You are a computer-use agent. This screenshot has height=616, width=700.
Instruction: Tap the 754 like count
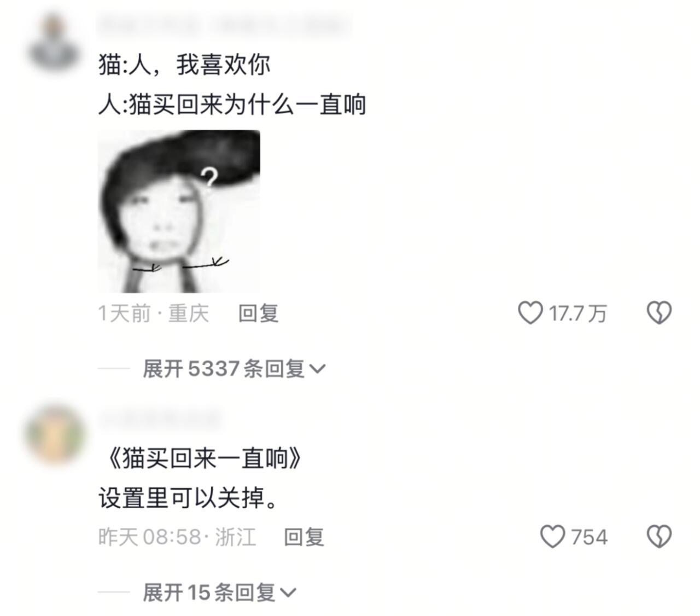tap(590, 537)
